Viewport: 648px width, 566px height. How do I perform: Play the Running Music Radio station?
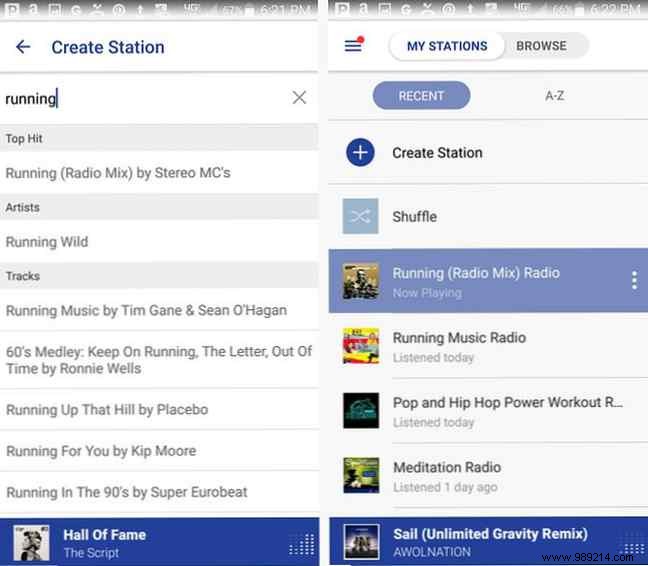click(x=488, y=346)
